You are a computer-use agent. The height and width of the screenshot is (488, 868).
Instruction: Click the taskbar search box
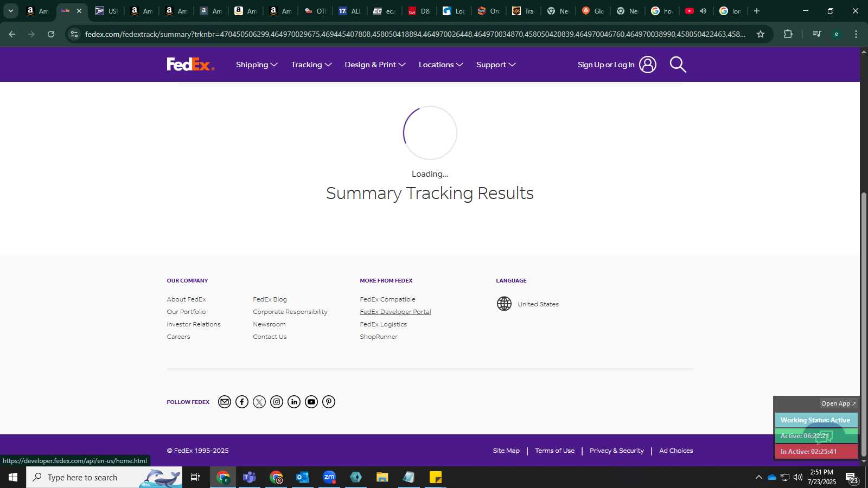tap(104, 477)
